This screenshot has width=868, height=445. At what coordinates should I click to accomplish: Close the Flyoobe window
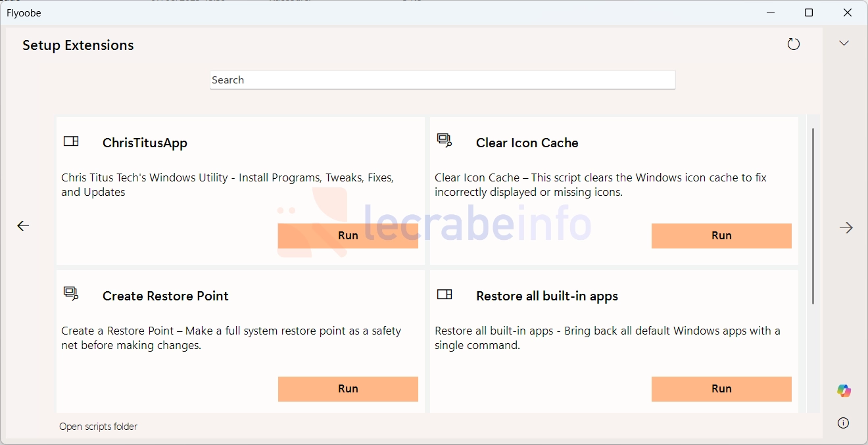coord(848,12)
